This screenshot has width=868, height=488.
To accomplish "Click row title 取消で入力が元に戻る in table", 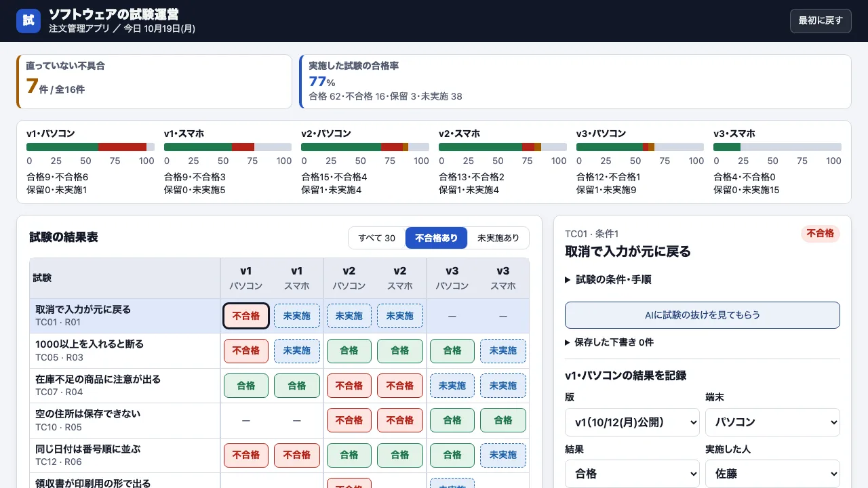I will point(83,310).
